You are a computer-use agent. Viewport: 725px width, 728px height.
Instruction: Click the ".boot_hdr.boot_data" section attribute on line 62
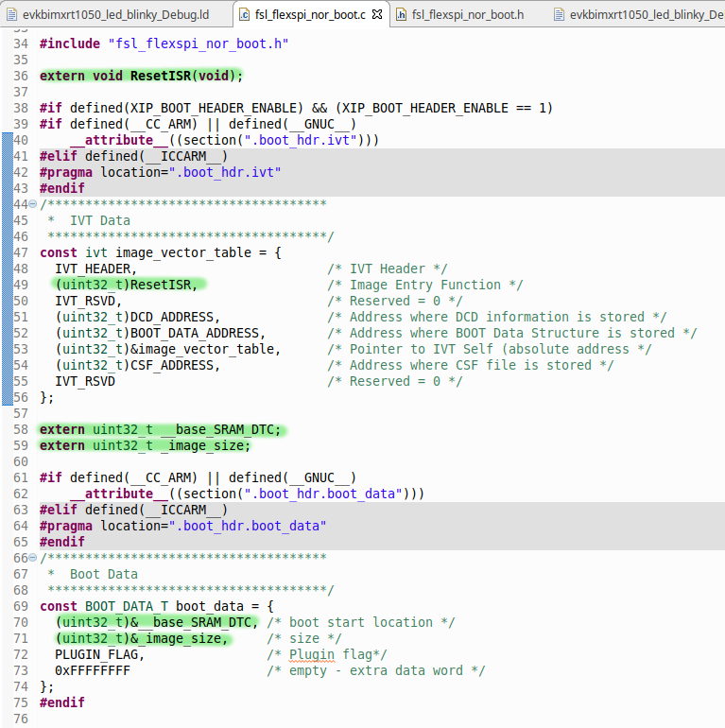248,494
